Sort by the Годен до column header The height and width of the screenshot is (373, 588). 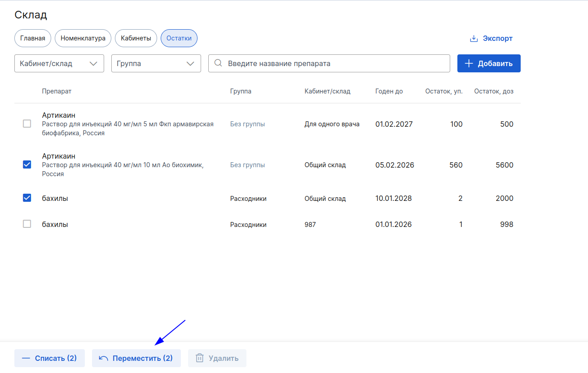(389, 91)
